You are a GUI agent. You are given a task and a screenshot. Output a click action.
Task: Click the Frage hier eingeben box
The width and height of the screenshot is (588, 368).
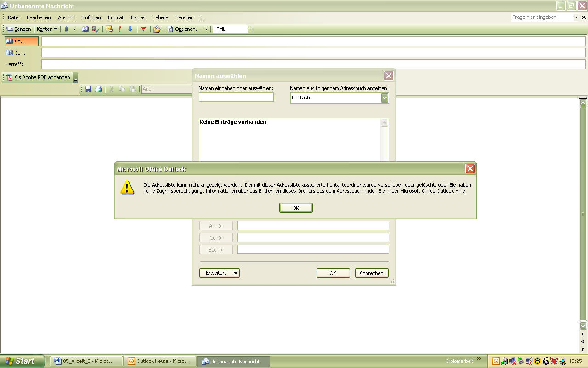pyautogui.click(x=542, y=17)
